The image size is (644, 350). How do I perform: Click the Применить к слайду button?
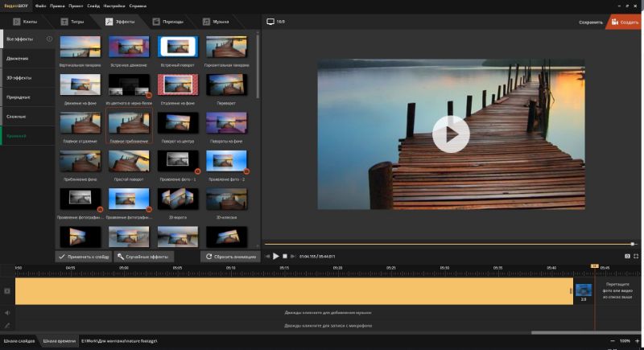point(84,257)
